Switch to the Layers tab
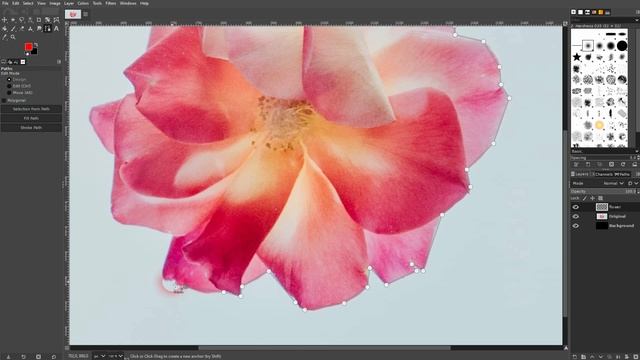640x360 pixels. tap(580, 174)
